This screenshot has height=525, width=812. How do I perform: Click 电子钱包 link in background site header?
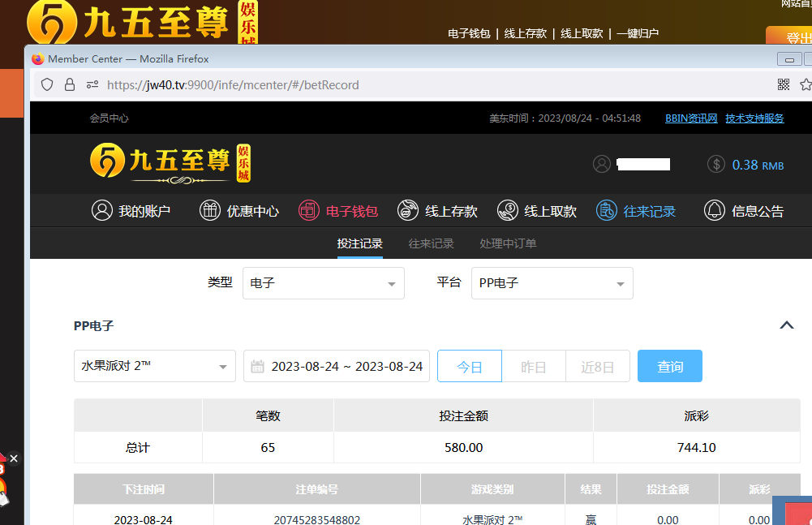tap(469, 34)
